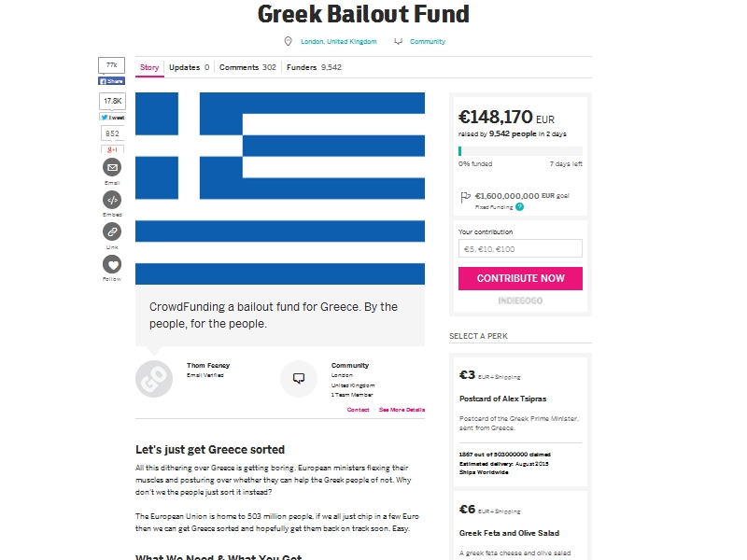Copy the campaign Link icon
This screenshot has height=560, width=747.
click(x=112, y=231)
